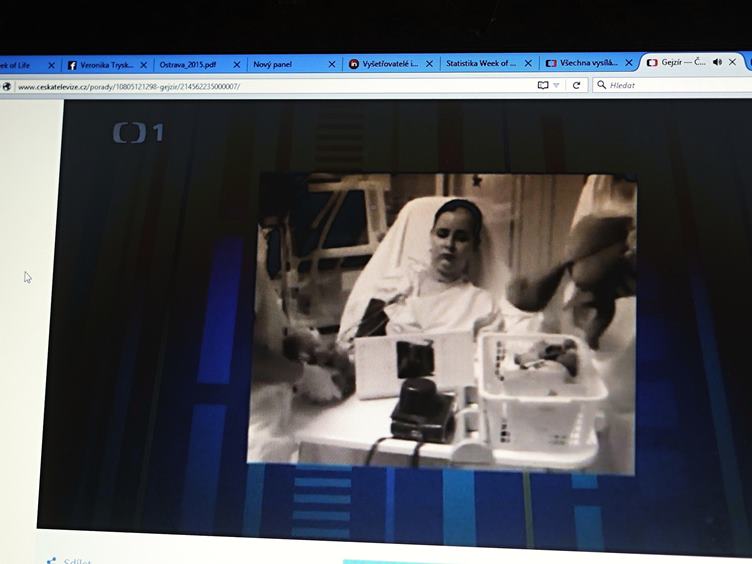Open the Všechna vysílá... tab
The width and height of the screenshot is (752, 564).
tap(588, 63)
